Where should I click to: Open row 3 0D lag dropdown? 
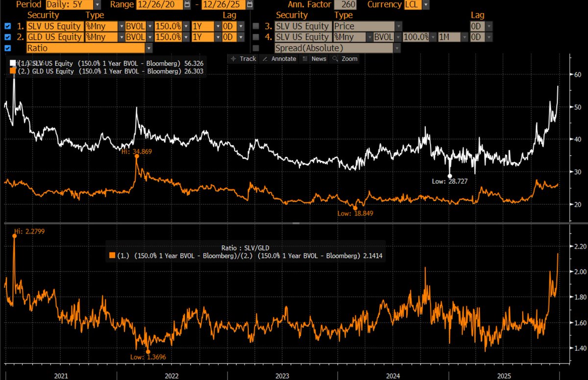pos(489,26)
